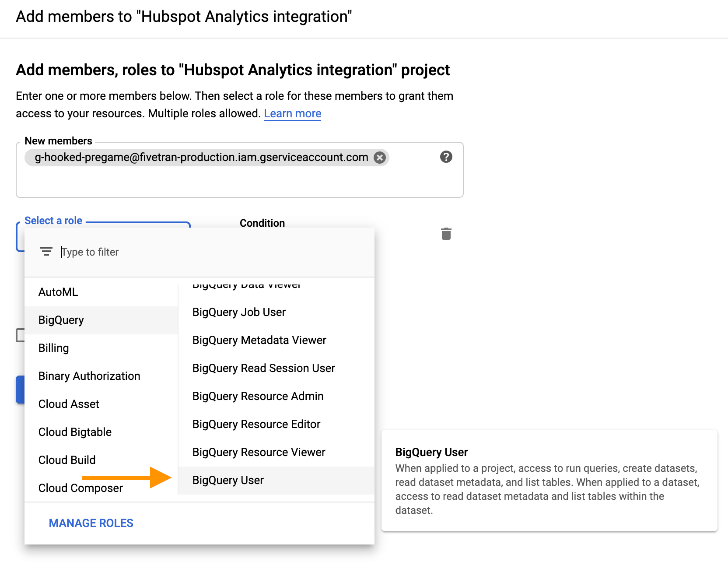Delete the role row with trash icon
Screen dimensions: 728x562
click(x=446, y=234)
